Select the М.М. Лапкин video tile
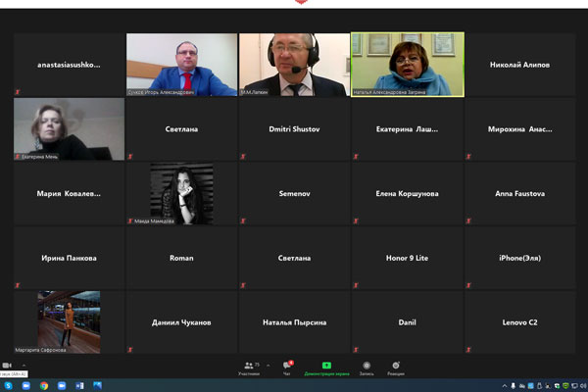Screen dimensions: 588x392 point(294,65)
